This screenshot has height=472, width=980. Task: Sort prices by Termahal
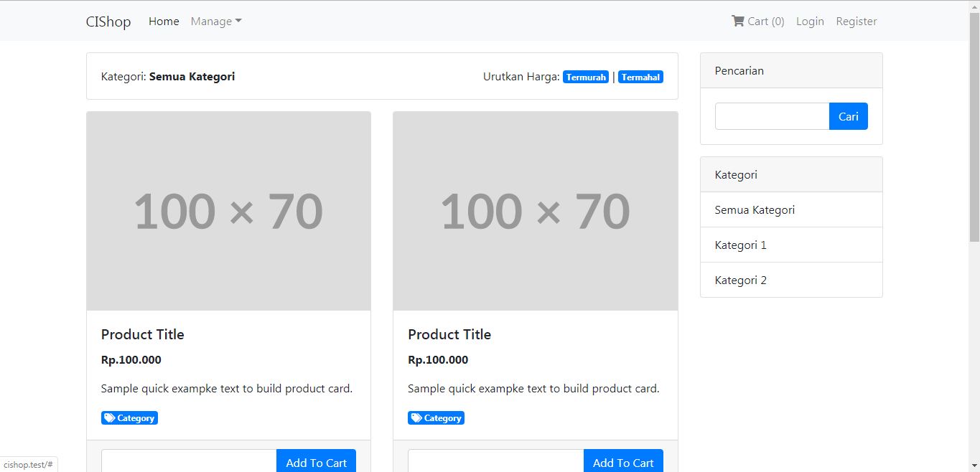(x=640, y=77)
